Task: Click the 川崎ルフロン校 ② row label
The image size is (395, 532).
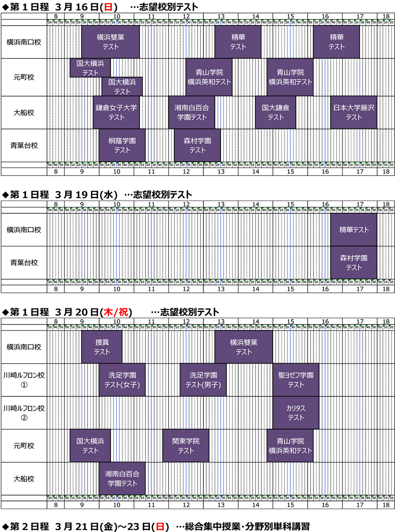Action: pos(24,412)
